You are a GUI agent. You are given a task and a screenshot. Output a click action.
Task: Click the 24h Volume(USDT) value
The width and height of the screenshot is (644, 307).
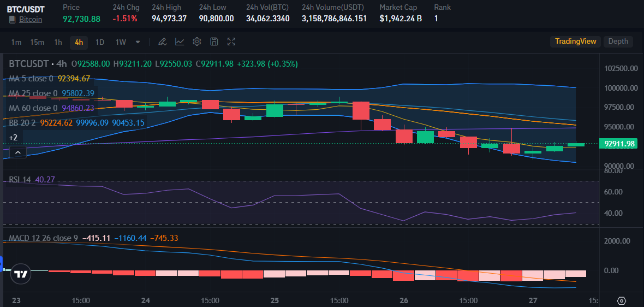click(x=335, y=19)
